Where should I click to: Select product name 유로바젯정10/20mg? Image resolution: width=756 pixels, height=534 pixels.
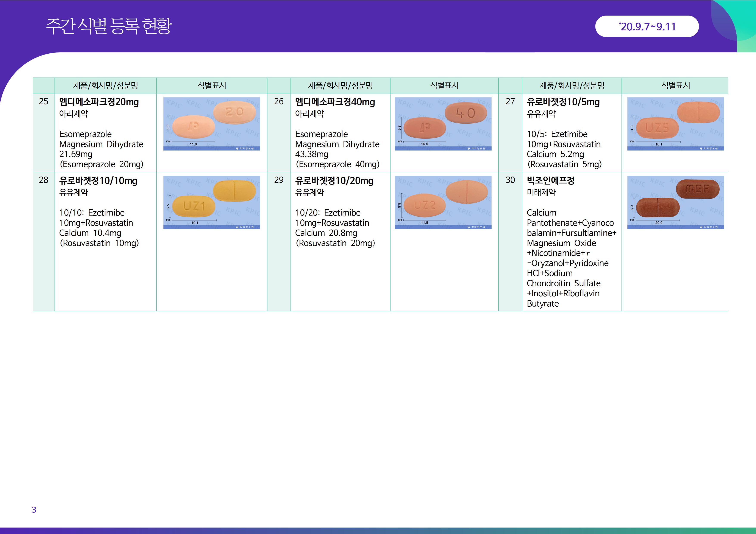point(334,181)
